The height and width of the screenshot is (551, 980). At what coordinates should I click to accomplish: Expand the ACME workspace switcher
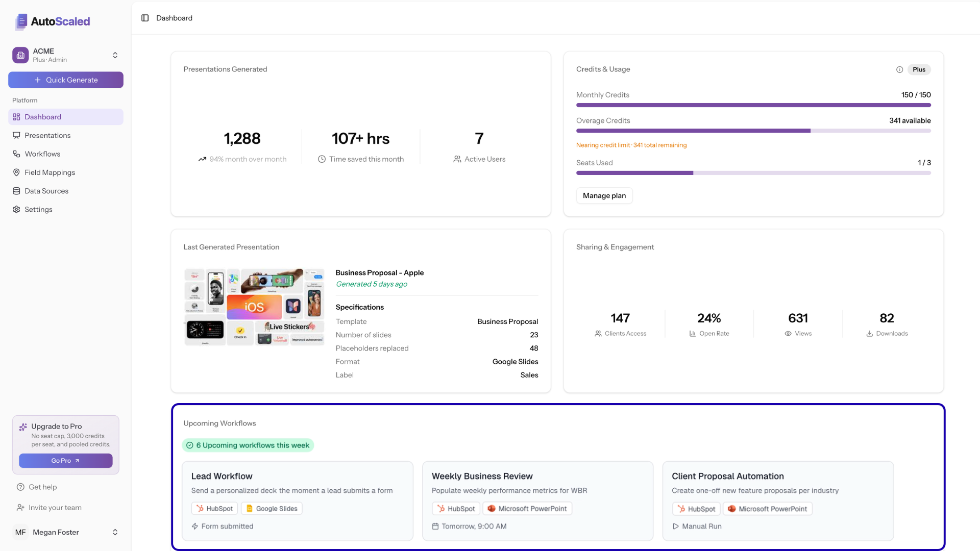pos(115,55)
